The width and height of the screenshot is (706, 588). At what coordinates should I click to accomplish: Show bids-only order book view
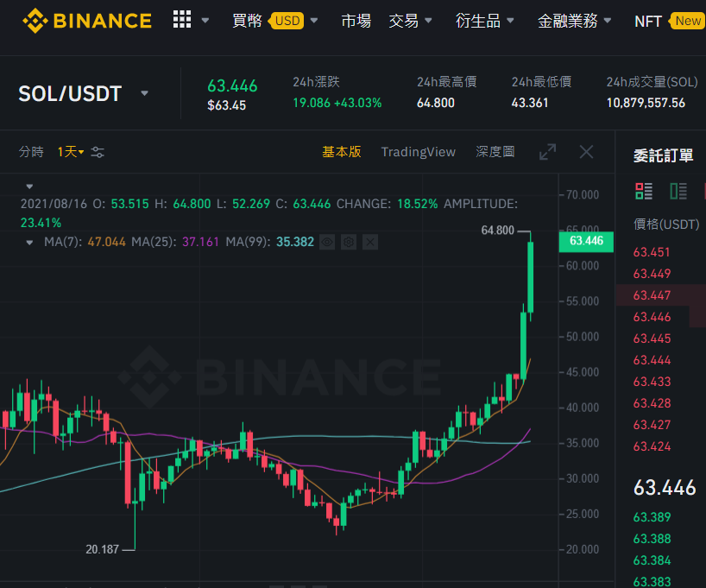678,191
